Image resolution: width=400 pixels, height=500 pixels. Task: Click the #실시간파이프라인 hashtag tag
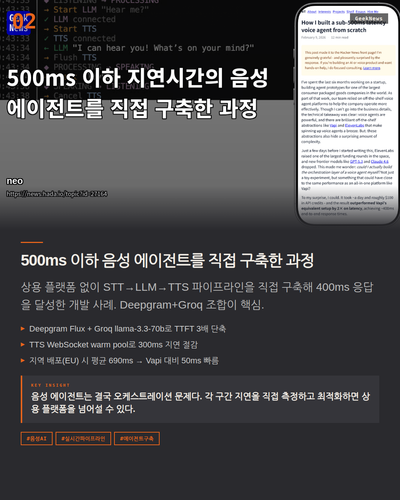(x=83, y=438)
